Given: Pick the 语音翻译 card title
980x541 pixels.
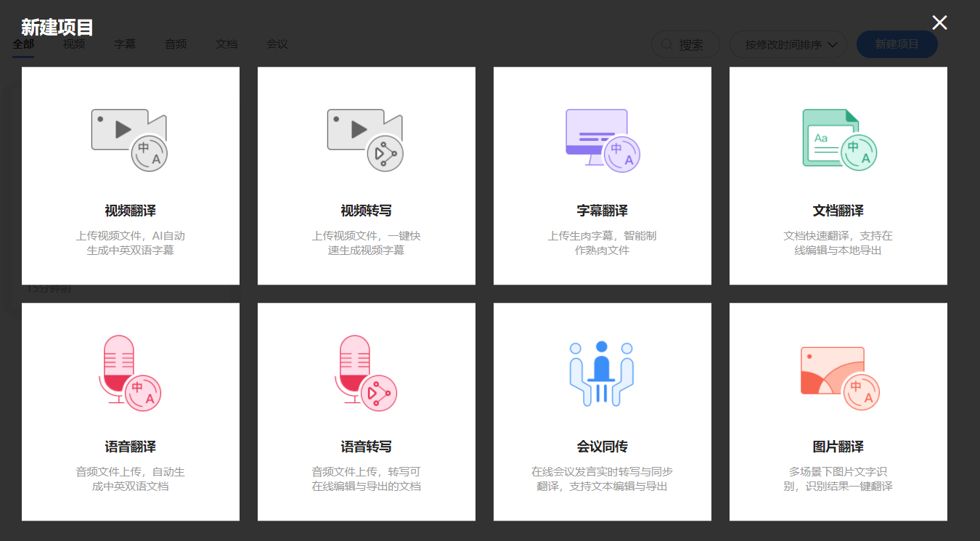Looking at the screenshot, I should [x=131, y=447].
